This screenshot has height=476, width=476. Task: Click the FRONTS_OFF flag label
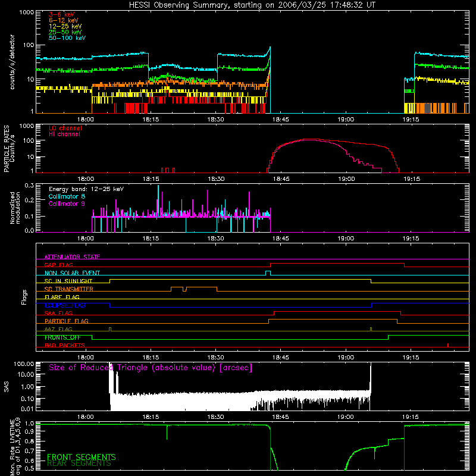(x=62, y=337)
